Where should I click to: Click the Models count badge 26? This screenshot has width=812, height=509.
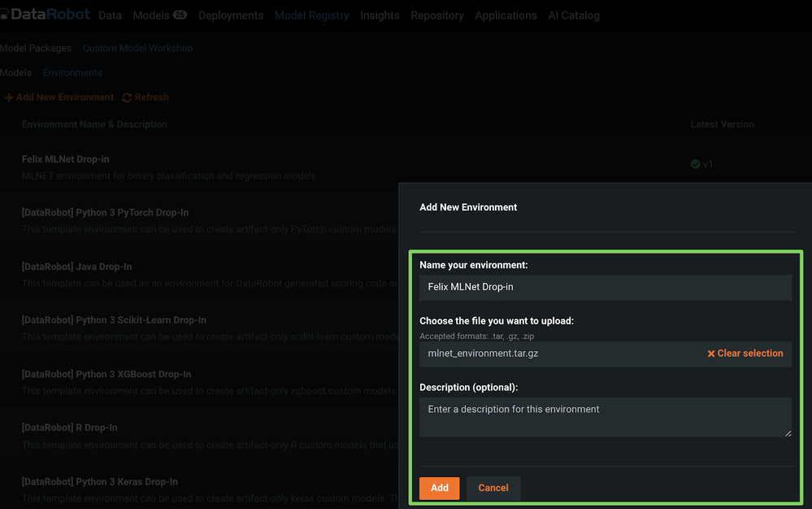pyautogui.click(x=180, y=15)
